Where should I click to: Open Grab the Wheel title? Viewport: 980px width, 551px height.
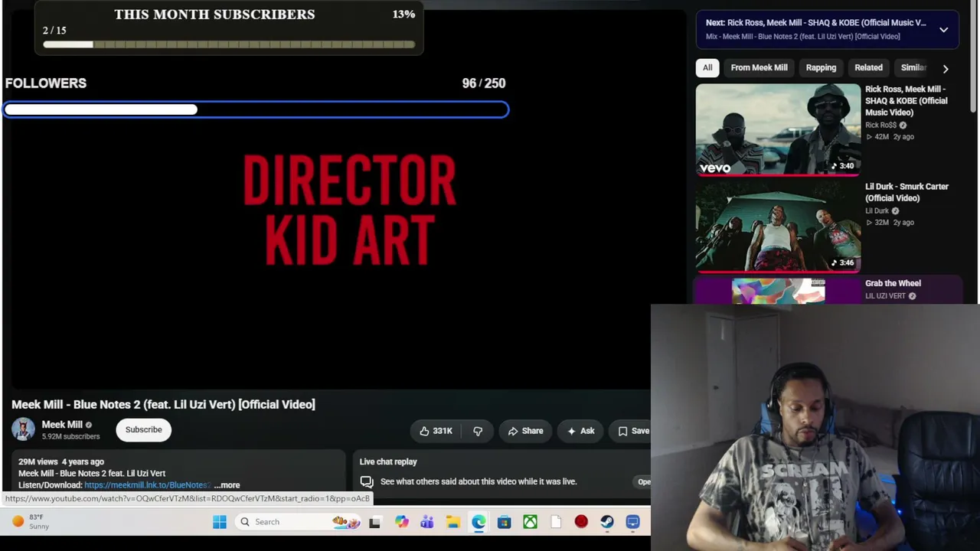[x=893, y=284]
